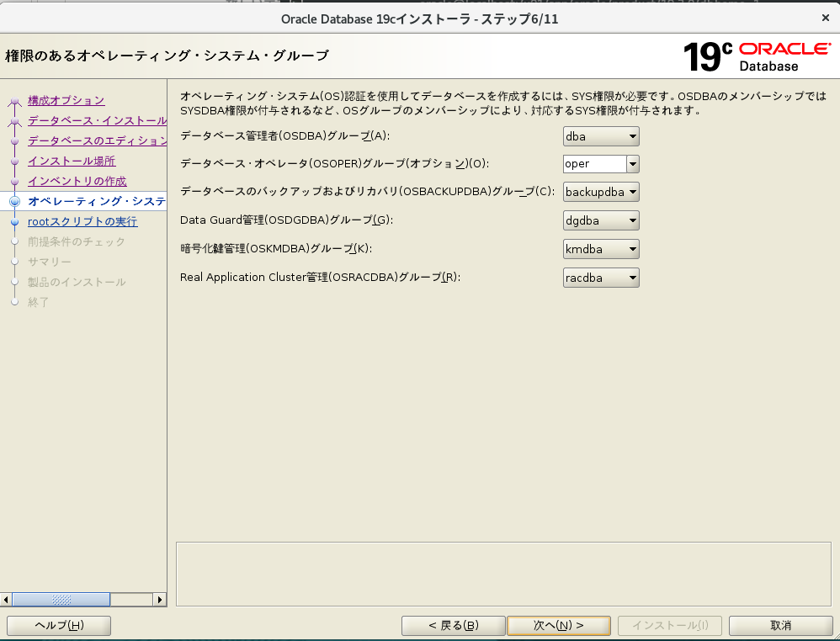This screenshot has height=641, width=840.
Task: Open the インベントリの作成 step
Action: pos(77,182)
